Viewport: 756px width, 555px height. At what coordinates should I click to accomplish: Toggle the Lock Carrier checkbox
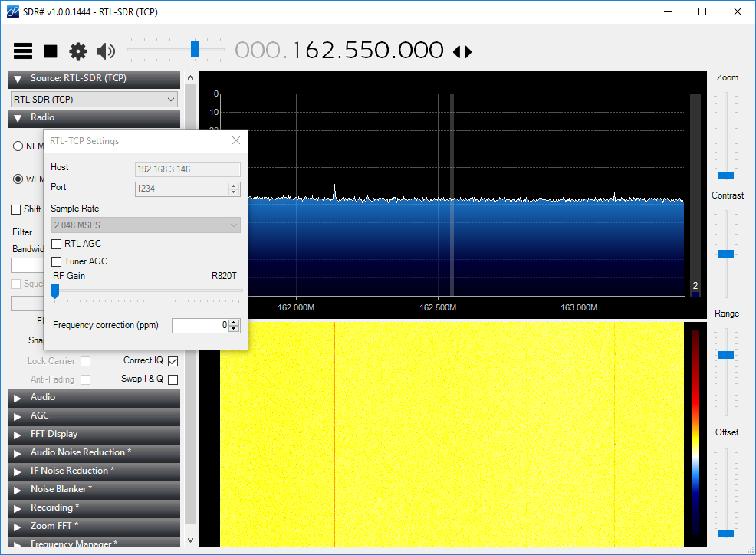coord(86,361)
